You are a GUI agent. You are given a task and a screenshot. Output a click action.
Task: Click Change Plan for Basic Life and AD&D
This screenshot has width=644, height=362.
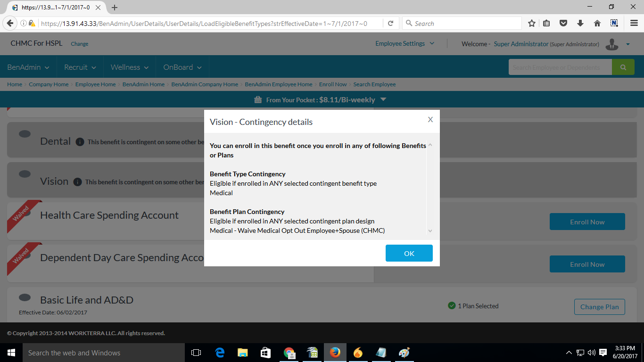[599, 306]
